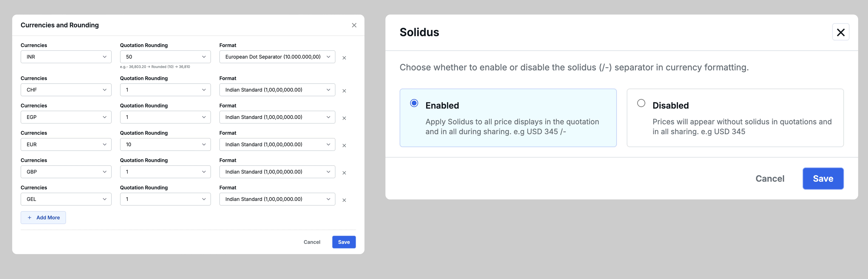This screenshot has height=279, width=868.
Task: Remove the EUR currency row
Action: point(344,145)
